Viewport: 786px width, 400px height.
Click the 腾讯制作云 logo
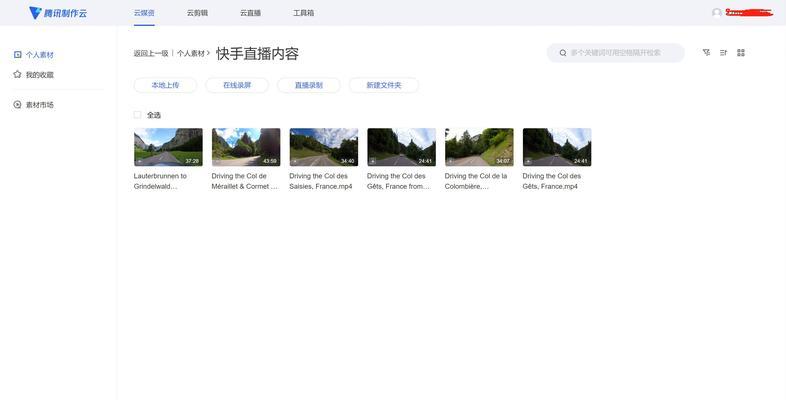tap(58, 13)
